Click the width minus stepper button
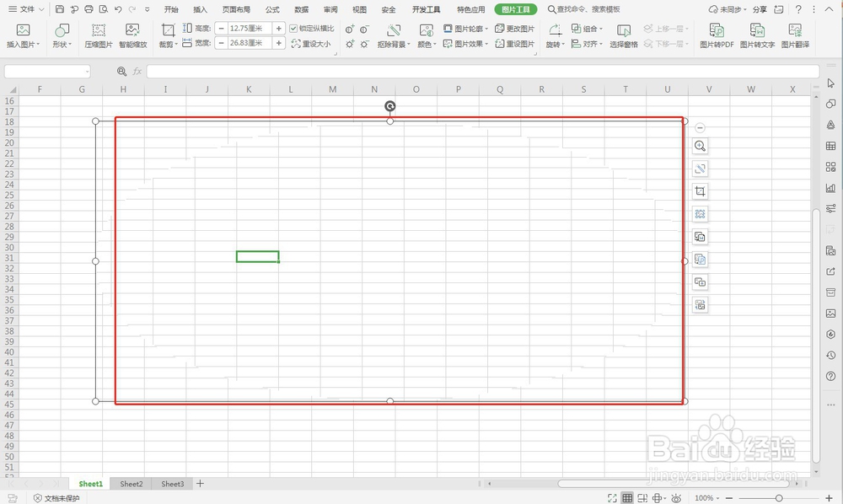This screenshot has width=843, height=504. click(221, 43)
